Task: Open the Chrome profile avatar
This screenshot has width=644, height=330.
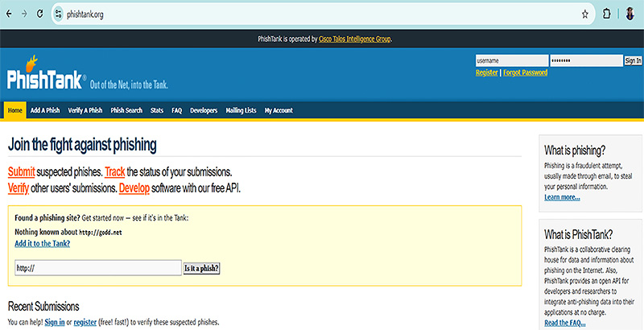Action: (x=630, y=14)
